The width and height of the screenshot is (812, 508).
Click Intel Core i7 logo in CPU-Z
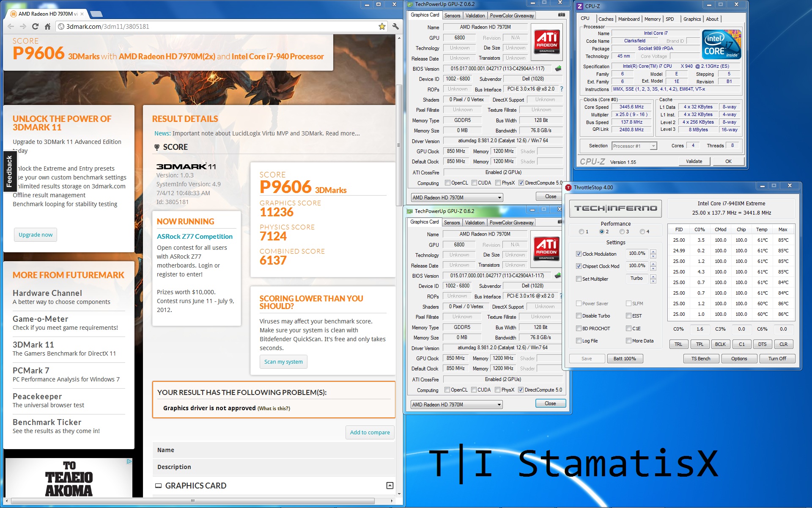point(721,44)
